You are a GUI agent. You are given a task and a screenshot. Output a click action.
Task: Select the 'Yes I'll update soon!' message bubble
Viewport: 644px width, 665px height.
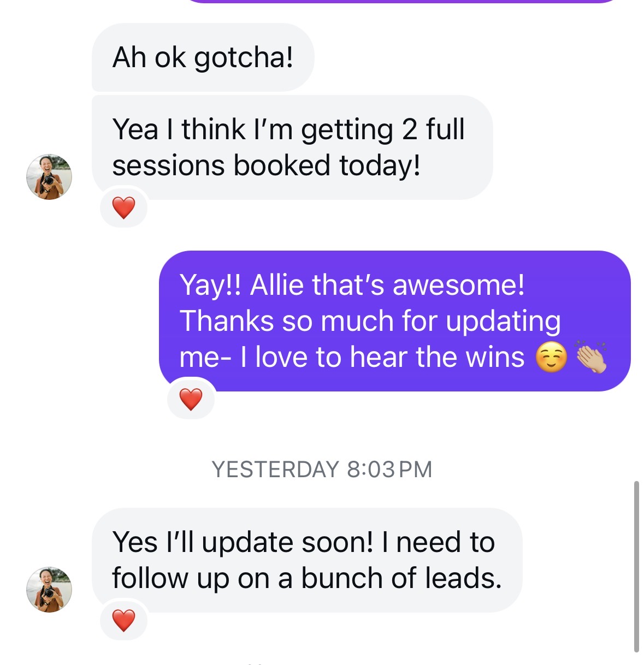(307, 560)
